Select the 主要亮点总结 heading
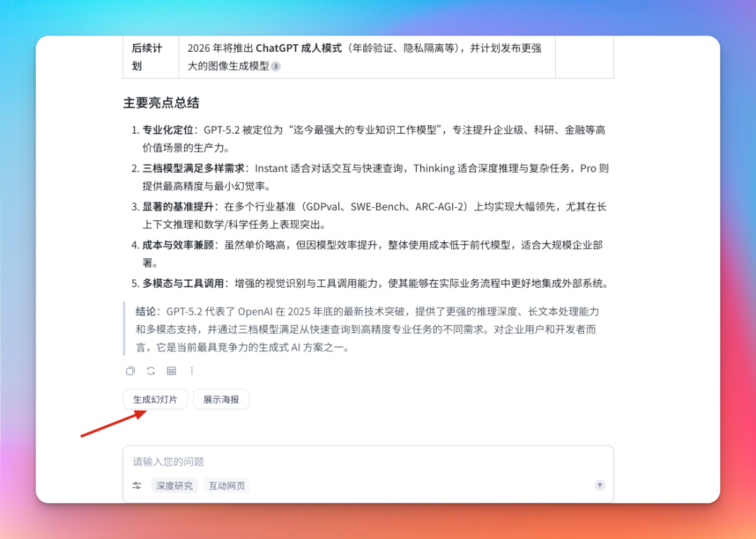Image resolution: width=756 pixels, height=539 pixels. click(x=161, y=103)
